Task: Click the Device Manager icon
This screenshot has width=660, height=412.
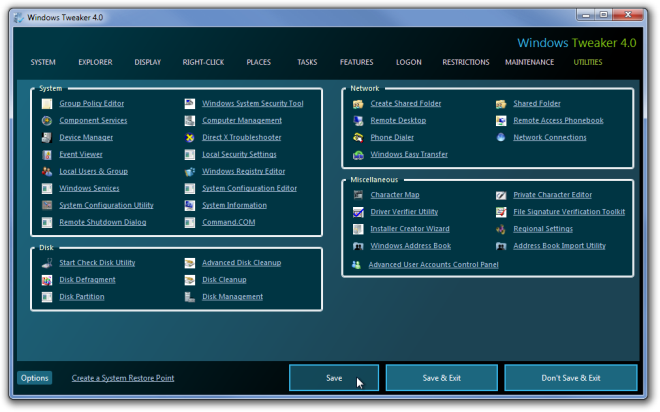Action: pos(47,138)
